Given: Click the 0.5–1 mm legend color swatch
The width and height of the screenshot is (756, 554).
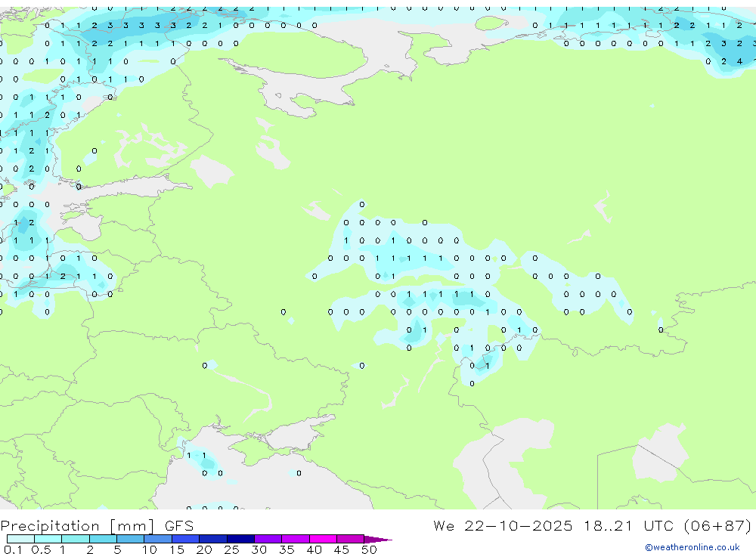Looking at the screenshot, I should 48,539.
